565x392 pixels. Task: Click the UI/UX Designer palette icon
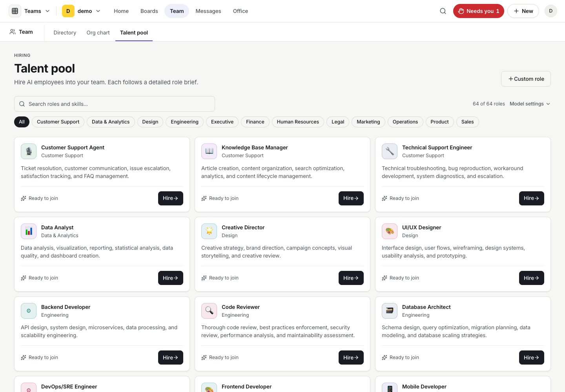tap(390, 231)
